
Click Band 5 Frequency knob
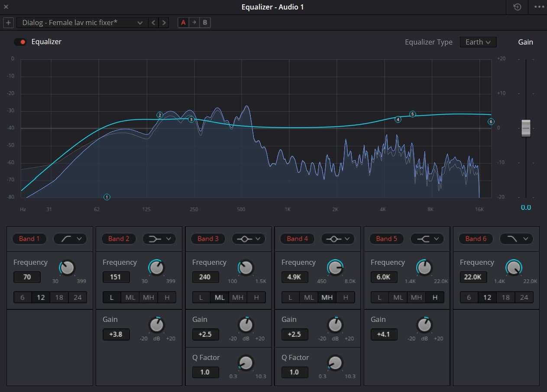tap(424, 268)
